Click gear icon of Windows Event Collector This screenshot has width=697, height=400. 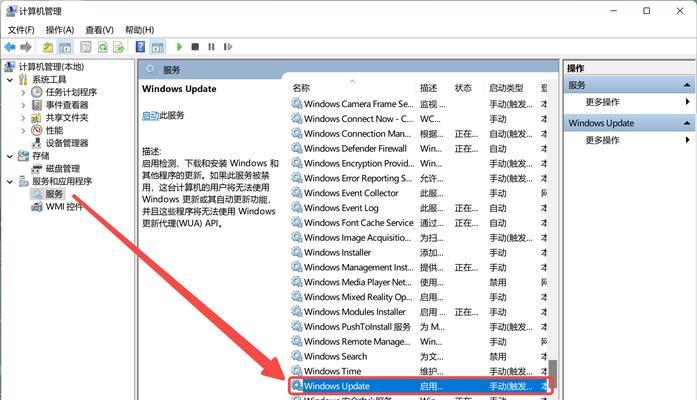coord(296,193)
